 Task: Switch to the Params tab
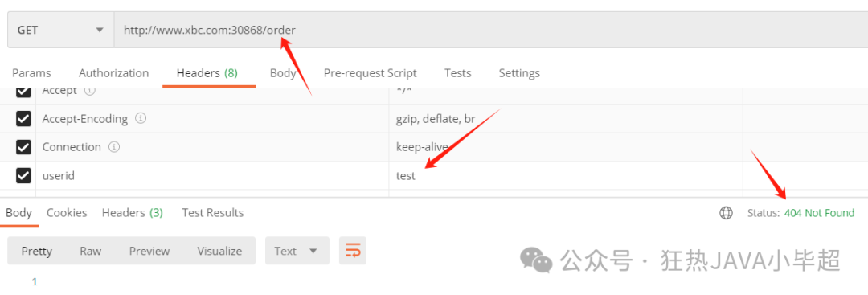[31, 73]
